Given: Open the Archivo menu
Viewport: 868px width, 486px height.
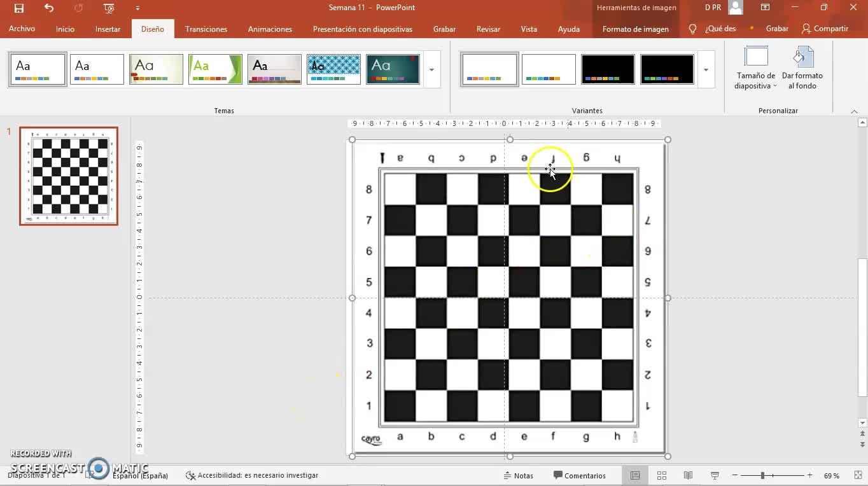Looking at the screenshot, I should point(22,29).
